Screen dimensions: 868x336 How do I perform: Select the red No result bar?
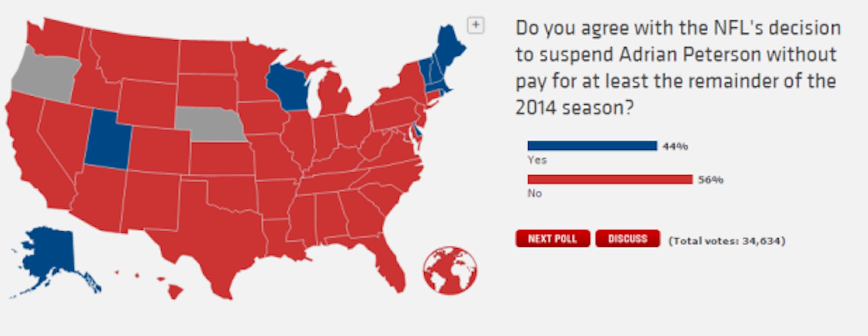610,179
